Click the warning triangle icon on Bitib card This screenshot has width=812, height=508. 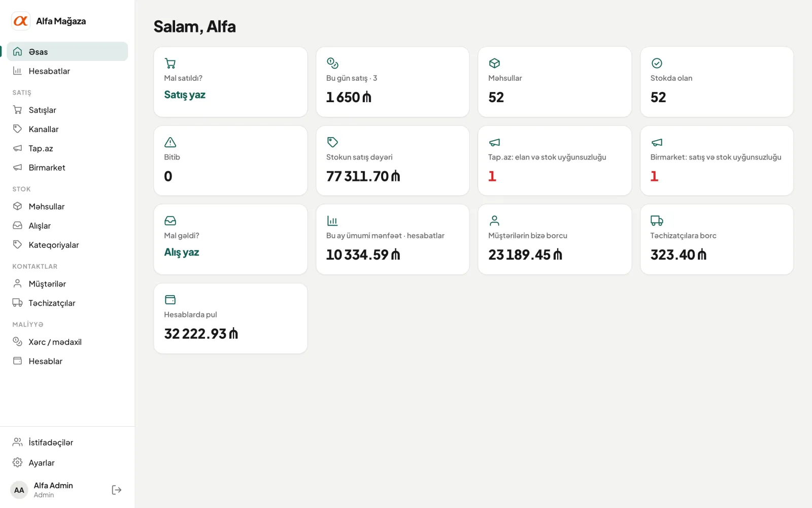170,142
